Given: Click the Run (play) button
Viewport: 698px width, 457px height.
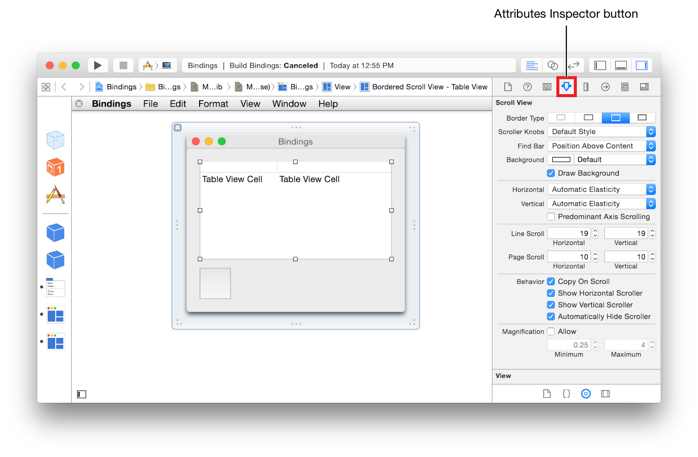Looking at the screenshot, I should point(97,65).
